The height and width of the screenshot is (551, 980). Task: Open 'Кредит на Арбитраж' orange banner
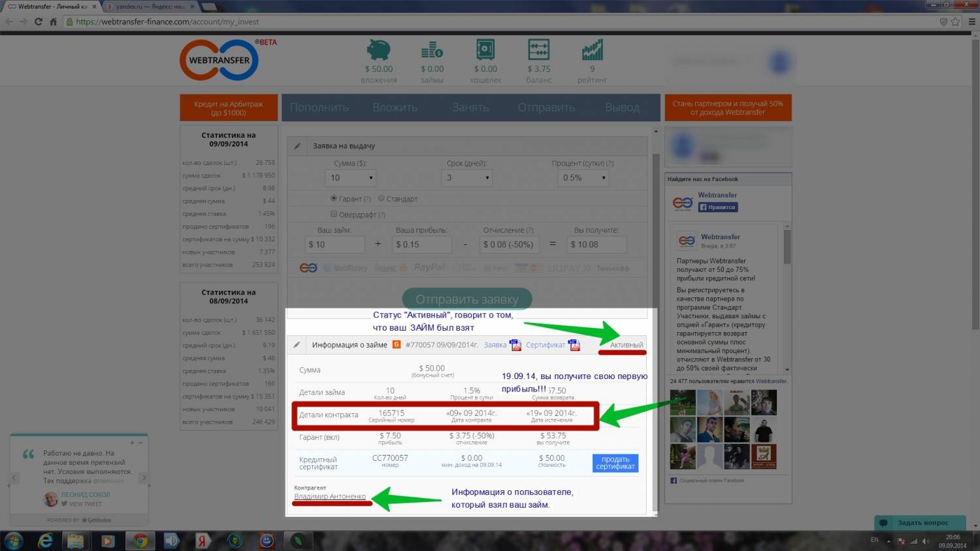pos(229,108)
